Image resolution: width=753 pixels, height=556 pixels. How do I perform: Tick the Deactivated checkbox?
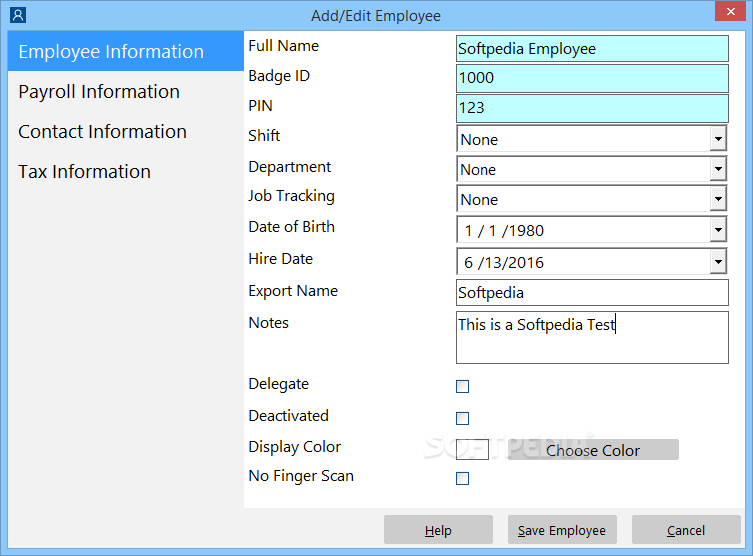click(462, 418)
